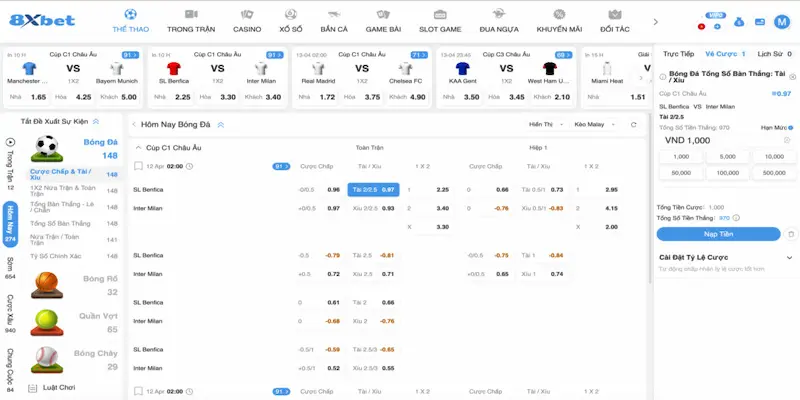Screen dimensions: 800x400
Task: Expand Cài Đặt Tỷ Lệ Cược section
Action: coord(790,257)
